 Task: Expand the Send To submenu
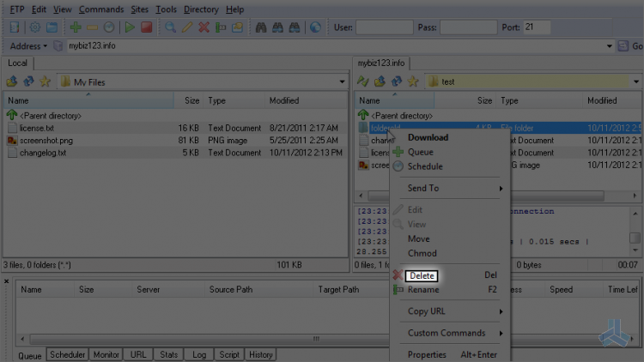pos(501,189)
